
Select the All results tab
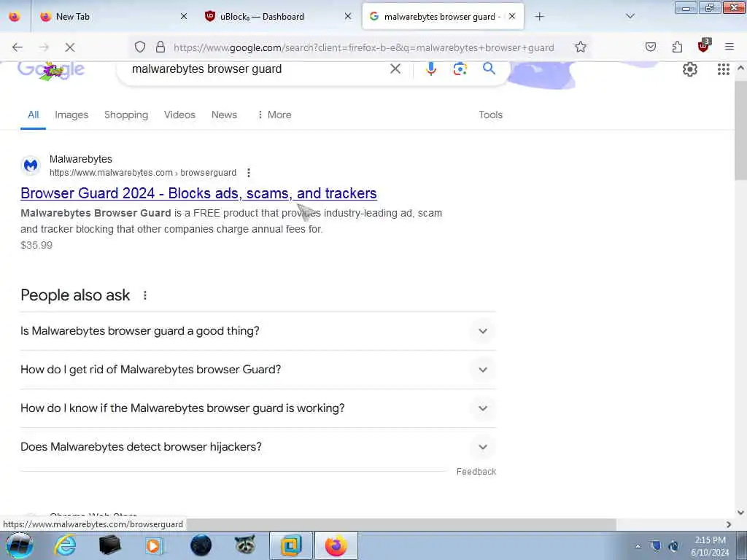point(33,114)
